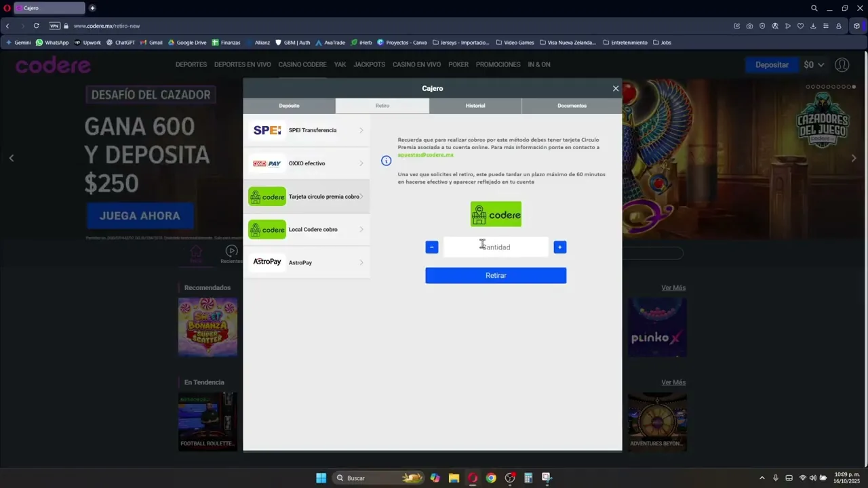
Task: Reload the current page
Action: coord(36,26)
